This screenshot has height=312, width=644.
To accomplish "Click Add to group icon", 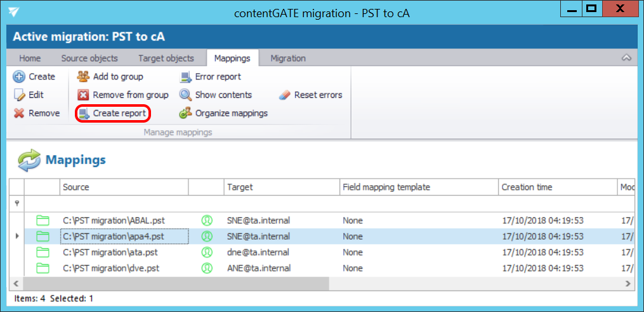I will pos(83,77).
